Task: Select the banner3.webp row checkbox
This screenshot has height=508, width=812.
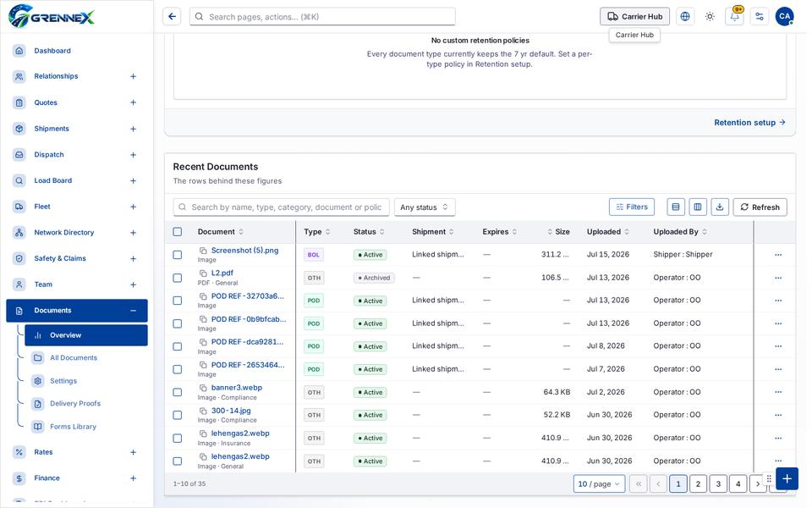Action: [177, 392]
